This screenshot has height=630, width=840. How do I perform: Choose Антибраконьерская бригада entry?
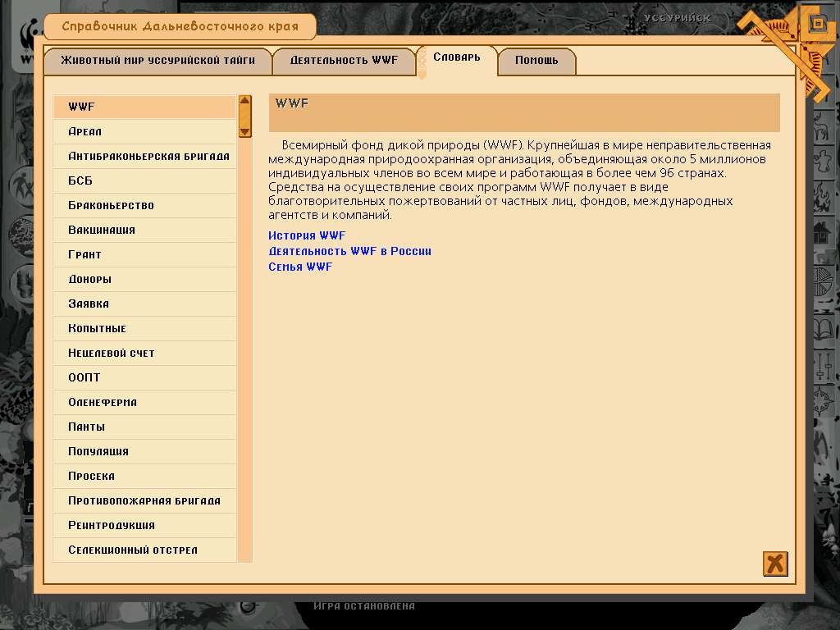[x=144, y=156]
